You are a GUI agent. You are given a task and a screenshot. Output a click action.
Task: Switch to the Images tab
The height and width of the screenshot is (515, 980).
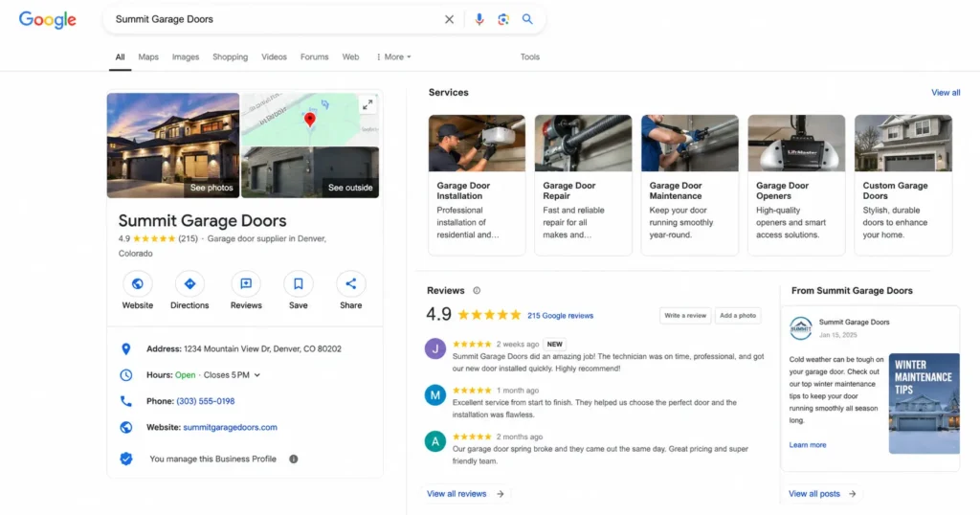click(x=186, y=56)
